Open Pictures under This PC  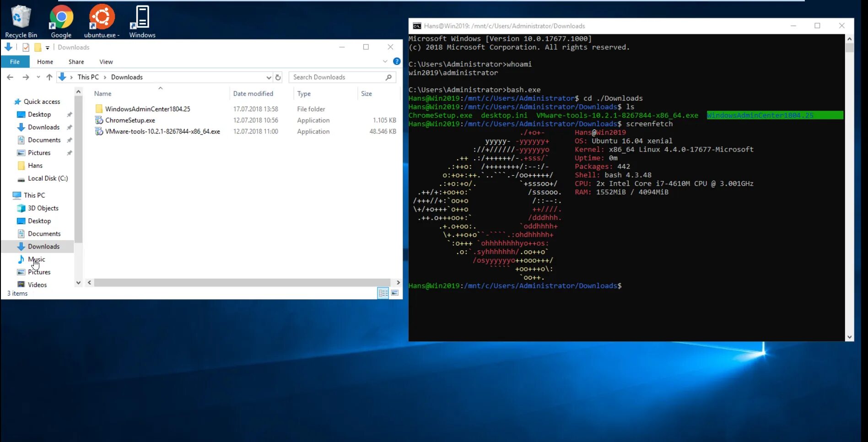39,272
